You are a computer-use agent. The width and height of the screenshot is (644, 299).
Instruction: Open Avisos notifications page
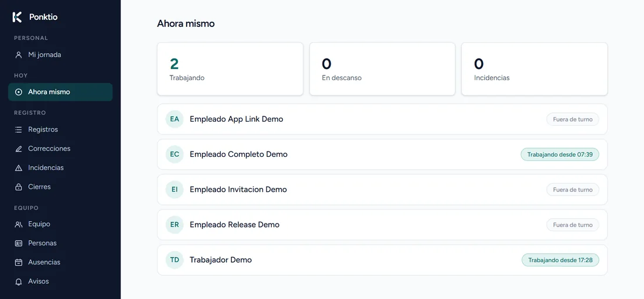click(x=60, y=282)
